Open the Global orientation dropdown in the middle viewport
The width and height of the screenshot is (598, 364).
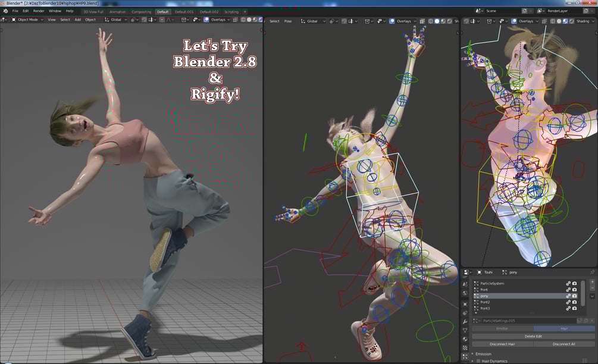(313, 21)
